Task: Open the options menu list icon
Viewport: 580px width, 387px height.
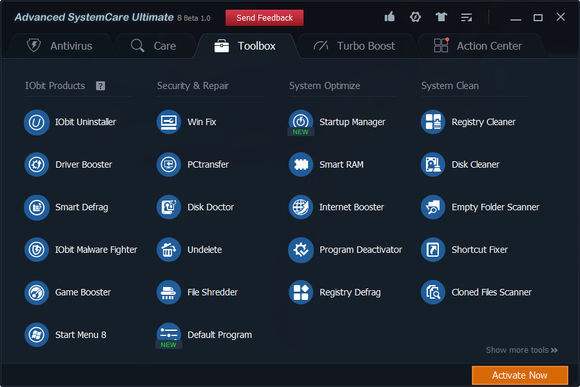Action: (x=466, y=17)
